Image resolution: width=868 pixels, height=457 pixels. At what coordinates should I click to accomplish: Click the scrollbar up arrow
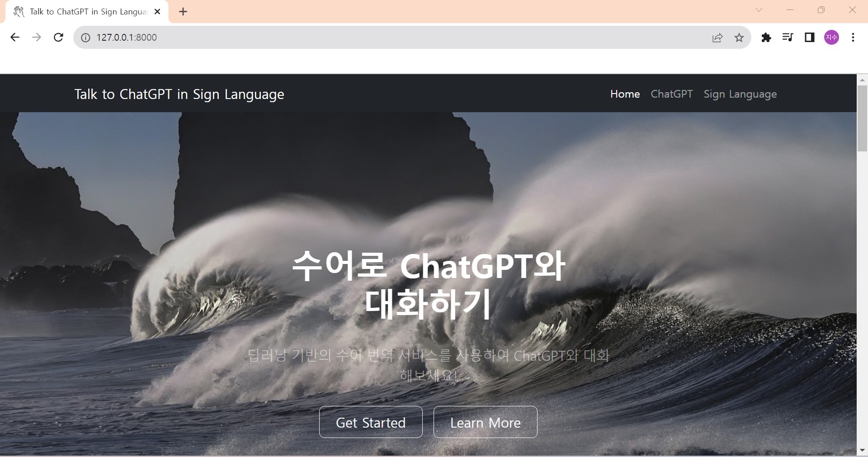pos(862,80)
